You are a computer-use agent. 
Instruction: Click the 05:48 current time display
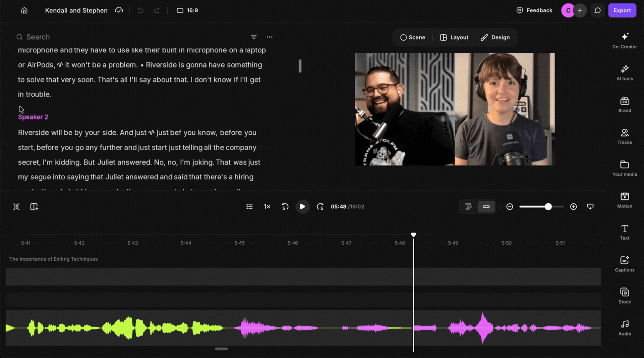(338, 207)
